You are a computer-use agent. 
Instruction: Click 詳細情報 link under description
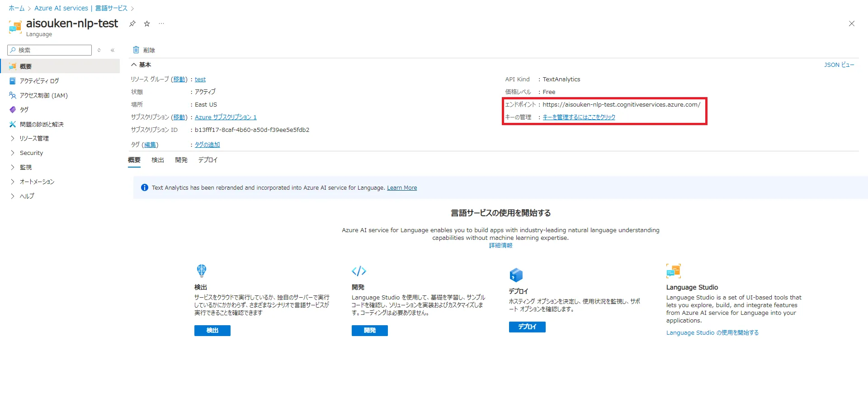500,245
